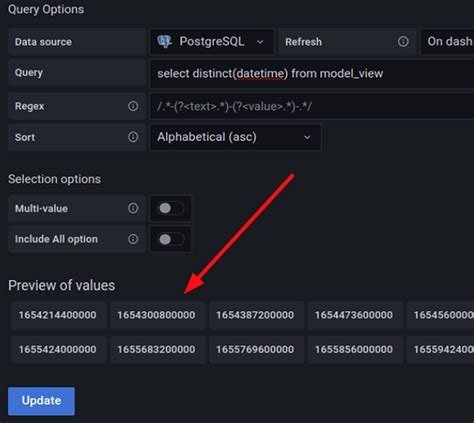The width and height of the screenshot is (474, 423).
Task: Click into the Query text field
Action: 312,74
